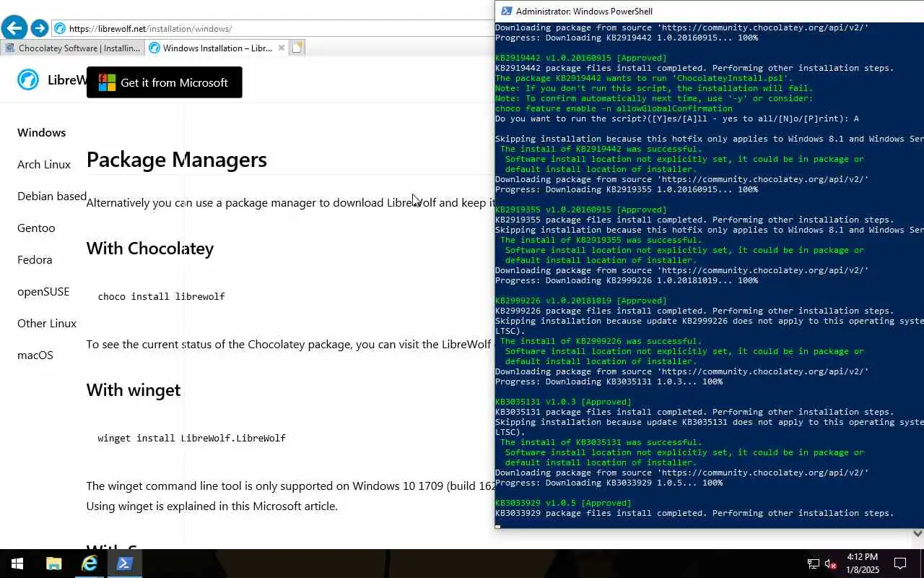Click the network status tray icon
This screenshot has width=924, height=578.
(814, 564)
